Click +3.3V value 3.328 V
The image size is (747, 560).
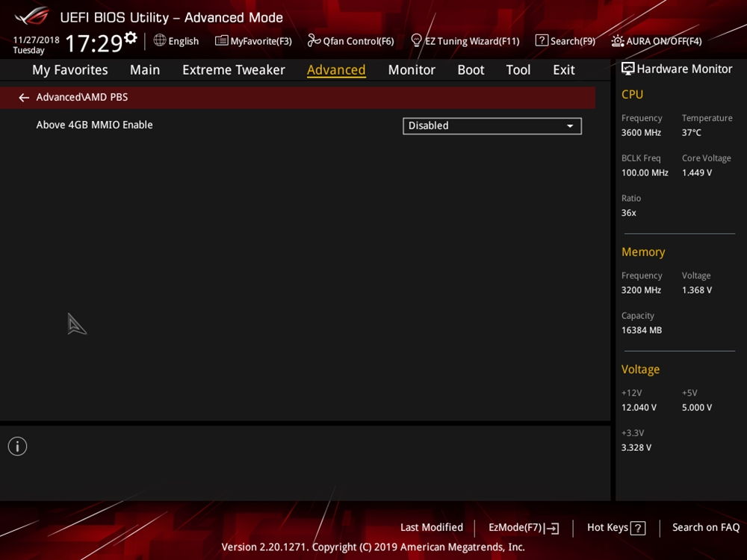click(x=636, y=447)
